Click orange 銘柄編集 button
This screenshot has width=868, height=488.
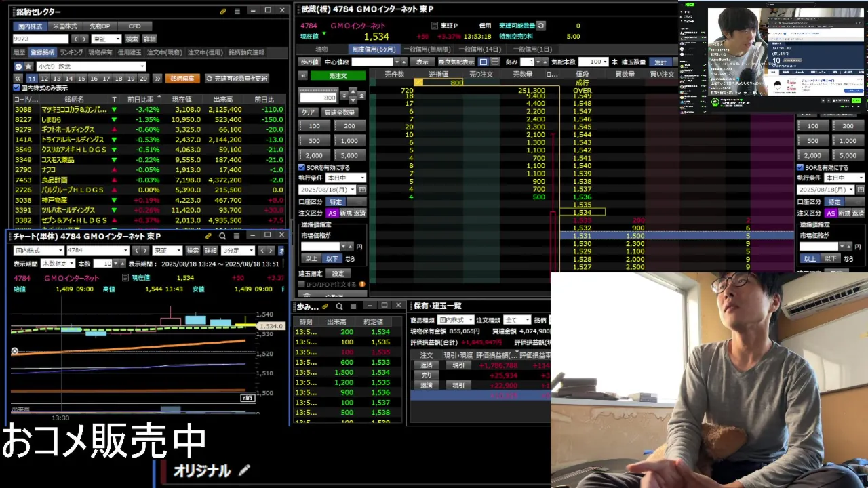click(x=182, y=79)
